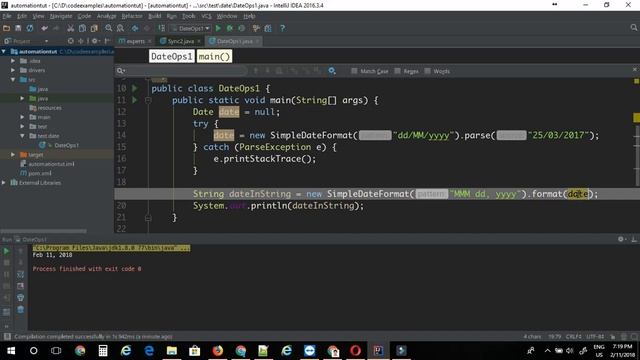
Task: Expand the .idea folder
Action: (13, 61)
